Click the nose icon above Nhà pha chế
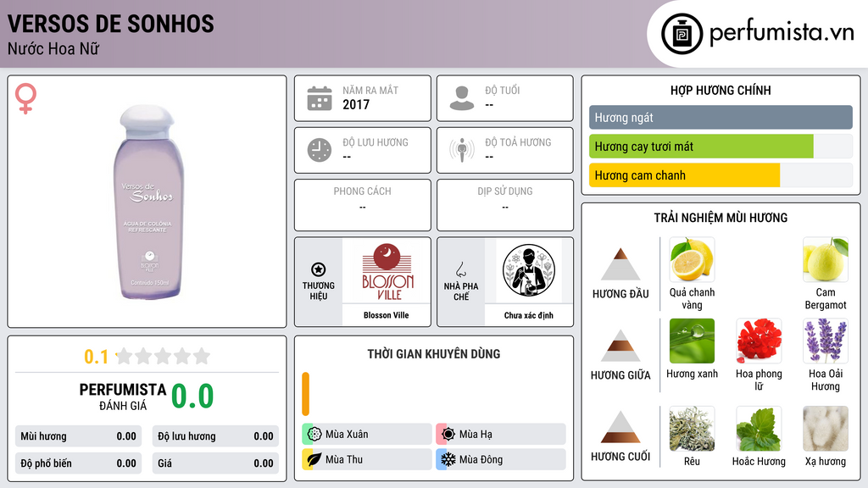Viewport: 868px width, 488px height. (460, 269)
